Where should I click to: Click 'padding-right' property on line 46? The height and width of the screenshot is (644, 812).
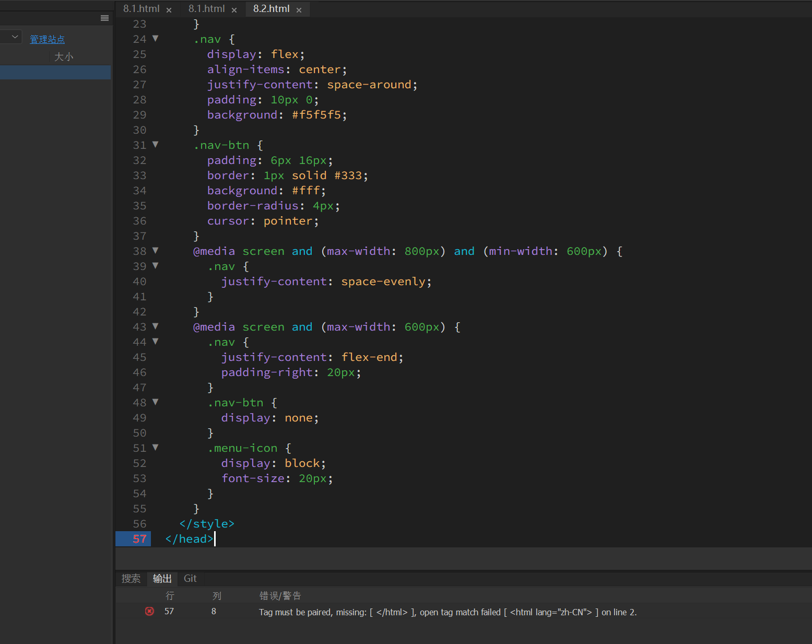tap(267, 372)
